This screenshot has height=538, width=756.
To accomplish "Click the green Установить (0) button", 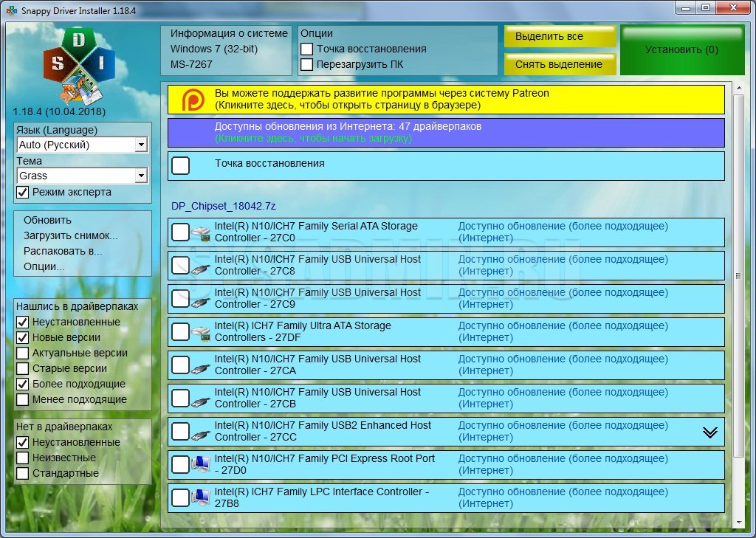I will click(681, 50).
